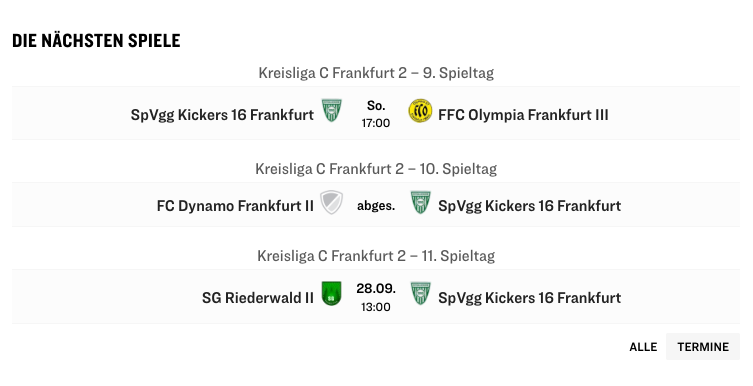Click SpVgg Kickers crest in 9. Spieltag row
This screenshot has height=386, width=753.
coord(331,110)
